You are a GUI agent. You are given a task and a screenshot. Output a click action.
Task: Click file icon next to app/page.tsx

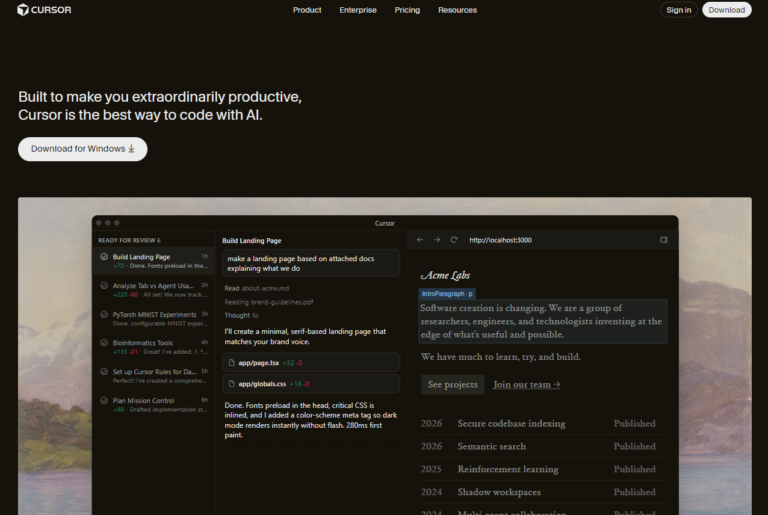(232, 363)
